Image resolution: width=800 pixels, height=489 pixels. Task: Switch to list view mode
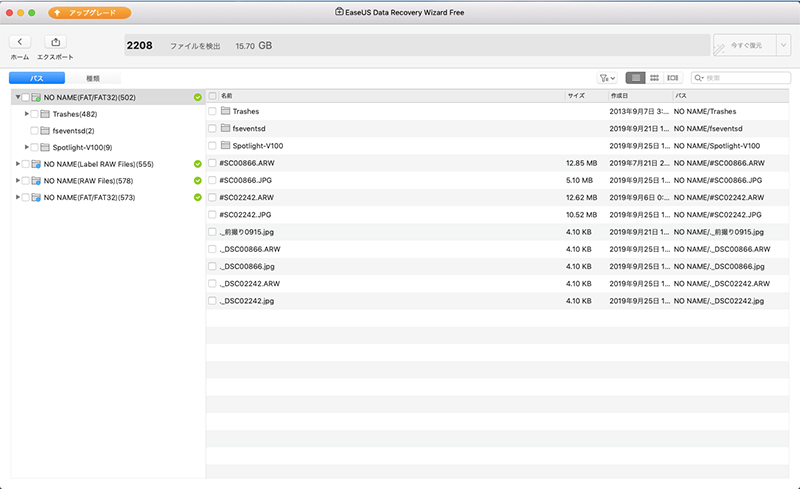tap(635, 78)
